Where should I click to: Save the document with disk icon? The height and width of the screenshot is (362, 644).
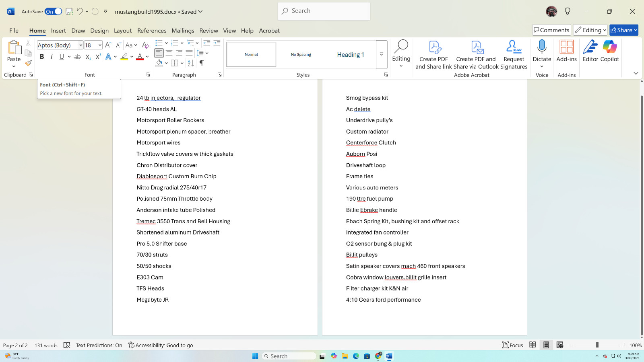click(69, 11)
